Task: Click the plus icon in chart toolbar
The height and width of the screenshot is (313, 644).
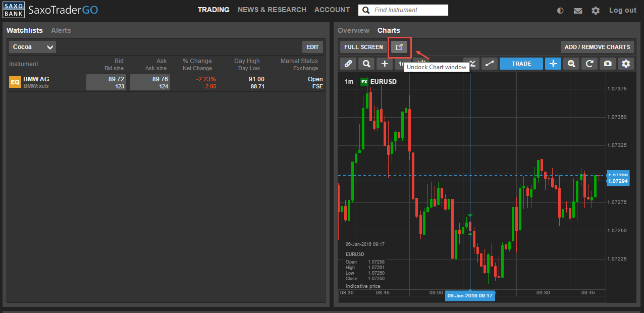Action: (385, 64)
